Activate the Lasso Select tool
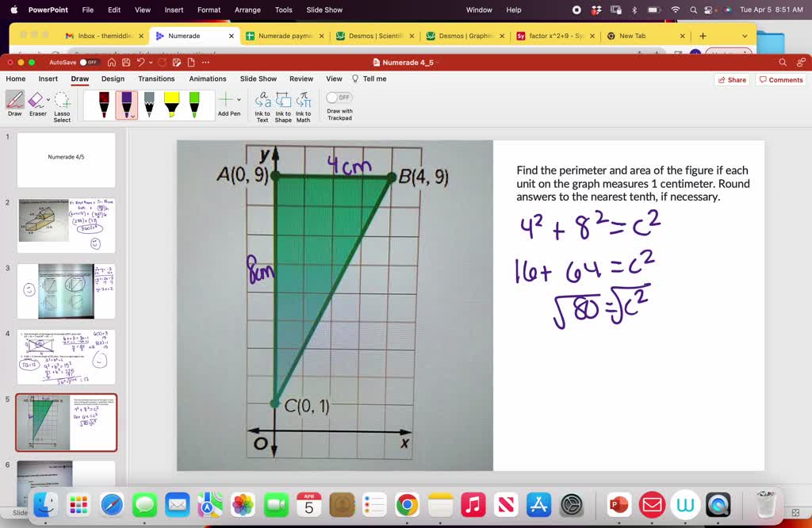 click(62, 104)
